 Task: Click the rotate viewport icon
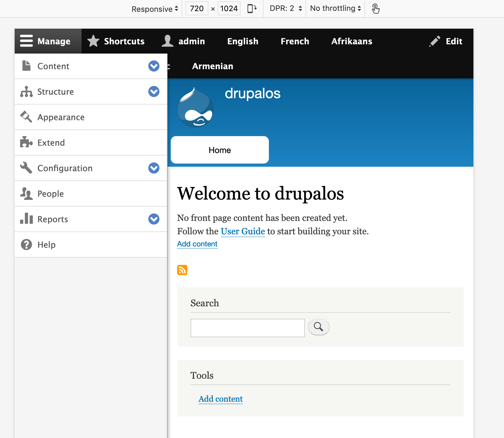(x=252, y=9)
